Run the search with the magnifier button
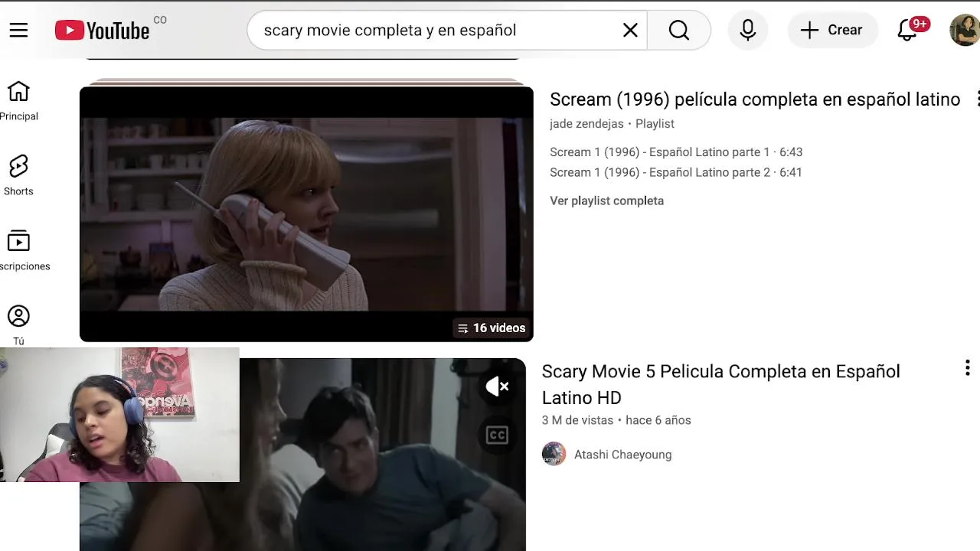Viewport: 980px width, 551px height. (679, 30)
